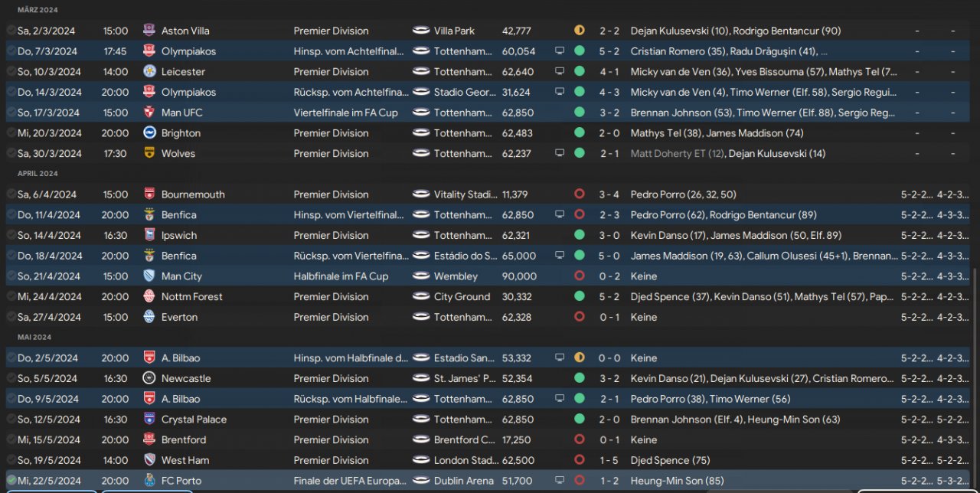Select the Brighton club badge

149,132
